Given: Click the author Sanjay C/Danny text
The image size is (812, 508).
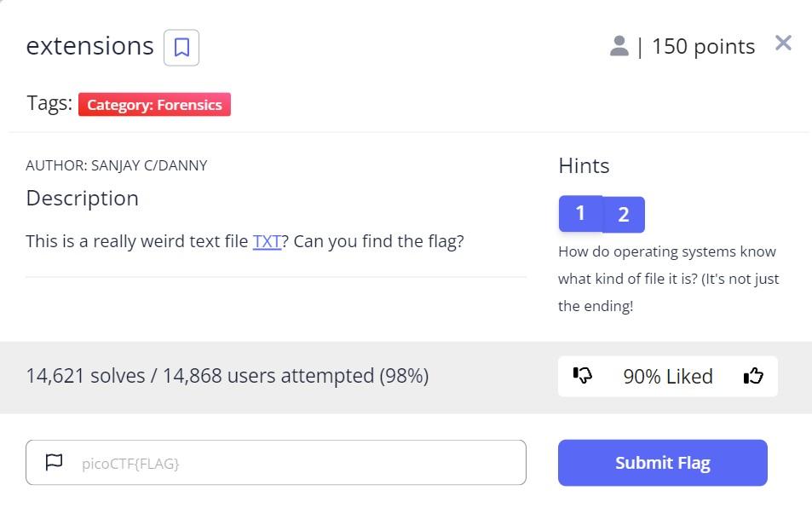Looking at the screenshot, I should coord(116,165).
